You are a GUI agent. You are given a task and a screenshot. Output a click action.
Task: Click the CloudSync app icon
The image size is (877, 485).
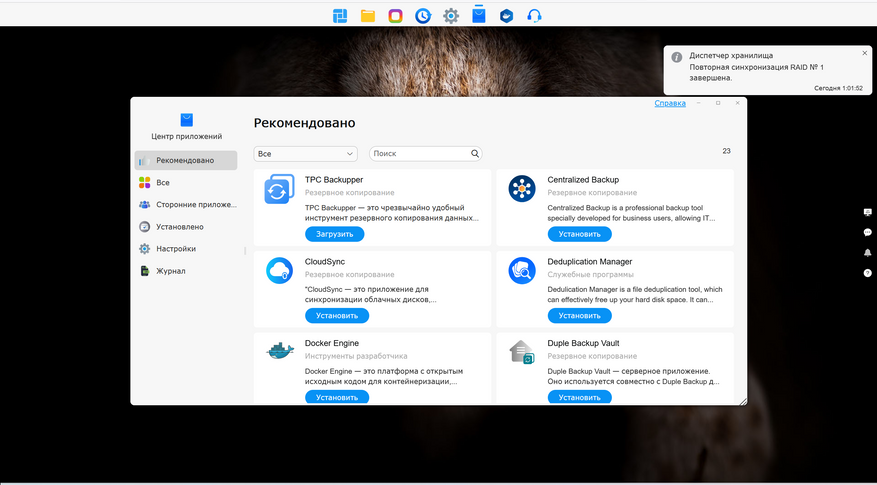(279, 270)
